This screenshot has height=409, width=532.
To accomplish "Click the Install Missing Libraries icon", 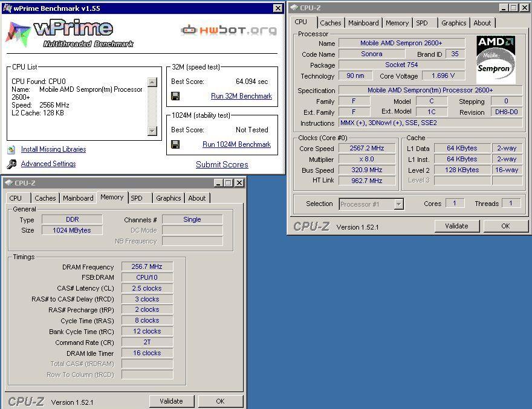I will coord(11,149).
